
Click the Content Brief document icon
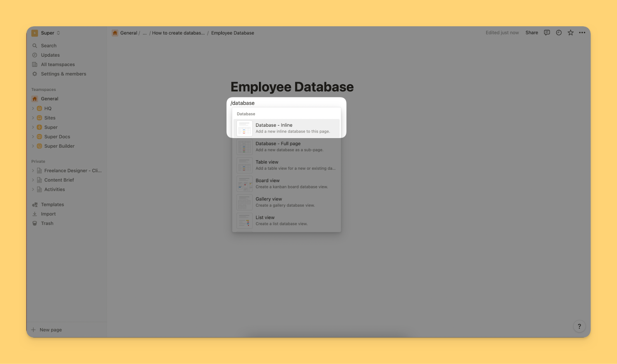(x=39, y=180)
